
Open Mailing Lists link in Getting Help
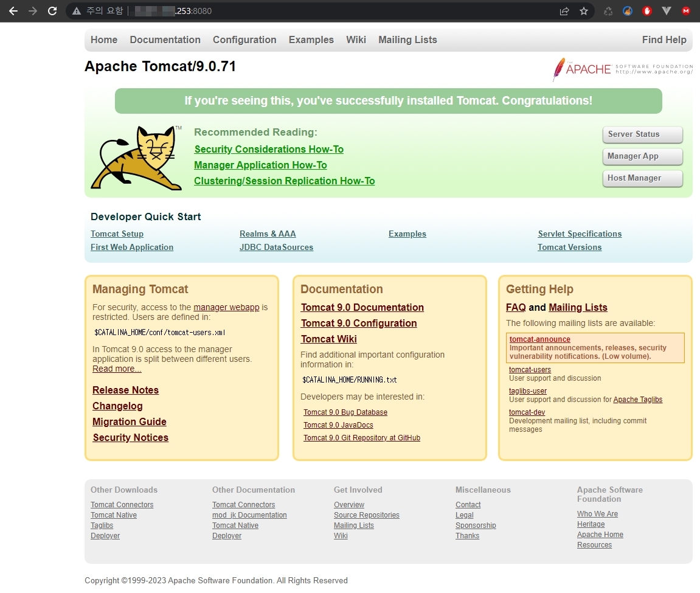tap(578, 308)
